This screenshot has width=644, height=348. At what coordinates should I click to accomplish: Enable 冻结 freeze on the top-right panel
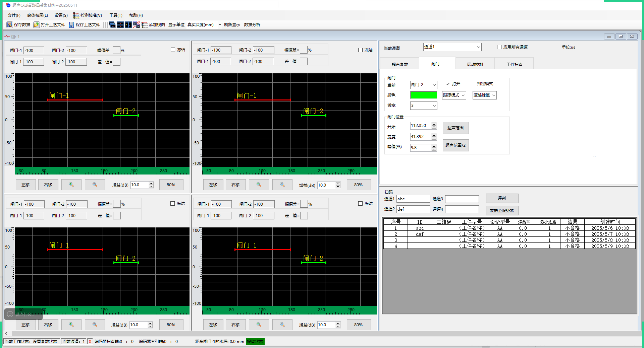click(x=361, y=50)
